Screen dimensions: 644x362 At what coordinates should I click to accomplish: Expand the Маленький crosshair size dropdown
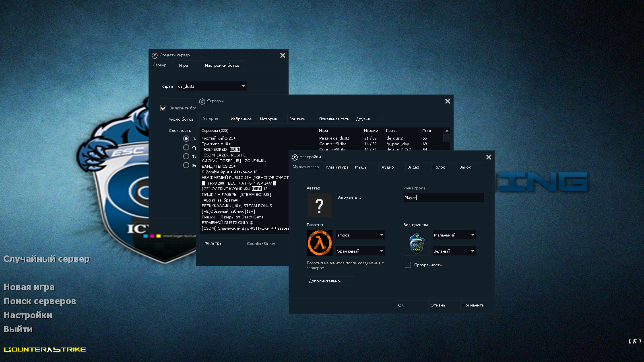pyautogui.click(x=454, y=235)
